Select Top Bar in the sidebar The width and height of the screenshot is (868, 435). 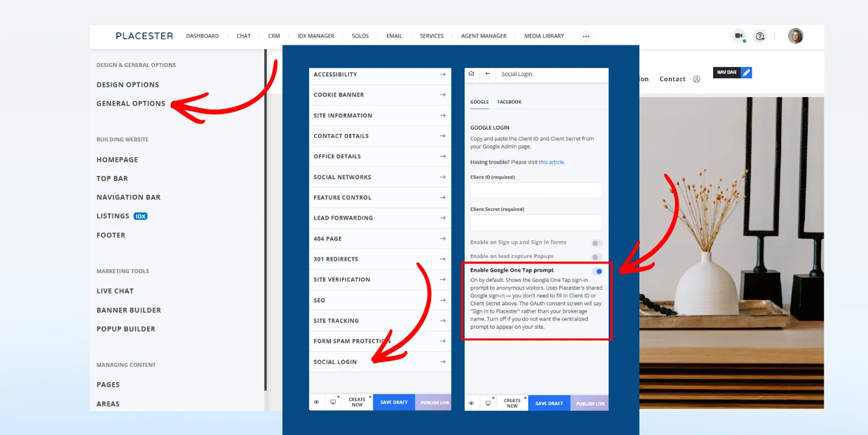112,178
